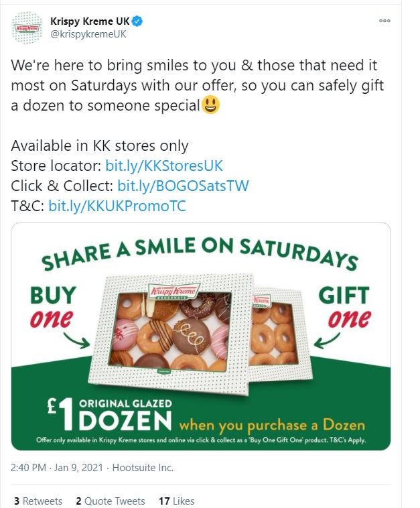Open the Share a Smile promo image
Image resolution: width=420 pixels, height=508 pixels.
201,336
